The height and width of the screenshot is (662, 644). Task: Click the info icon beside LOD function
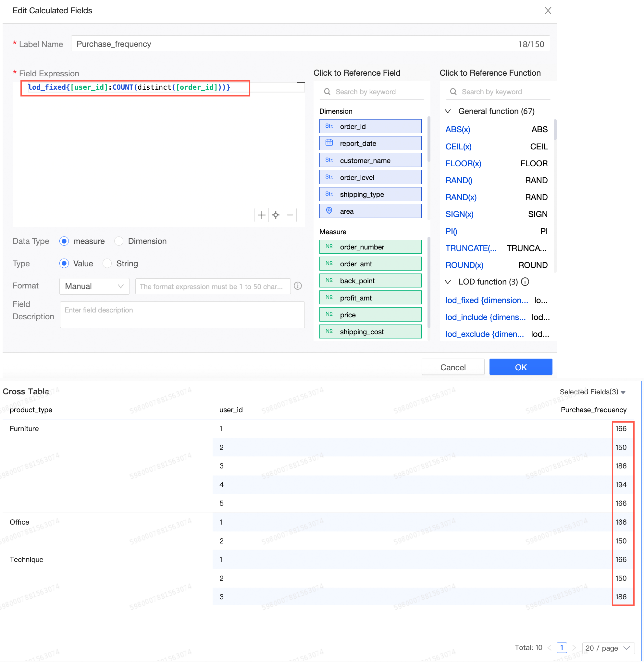[525, 282]
